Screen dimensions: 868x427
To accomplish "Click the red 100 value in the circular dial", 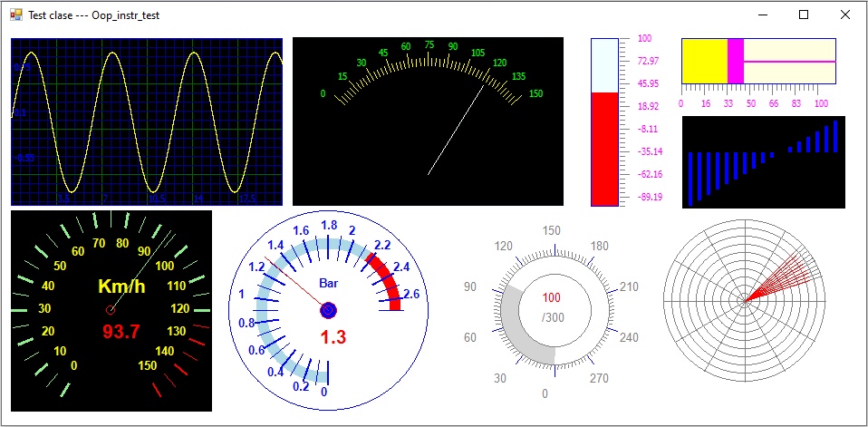I will click(x=551, y=297).
